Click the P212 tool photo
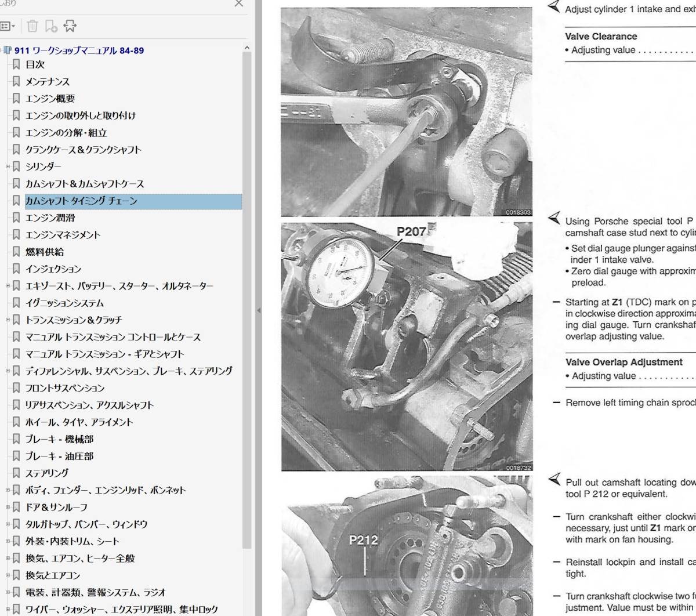The image size is (696, 616). 407,546
